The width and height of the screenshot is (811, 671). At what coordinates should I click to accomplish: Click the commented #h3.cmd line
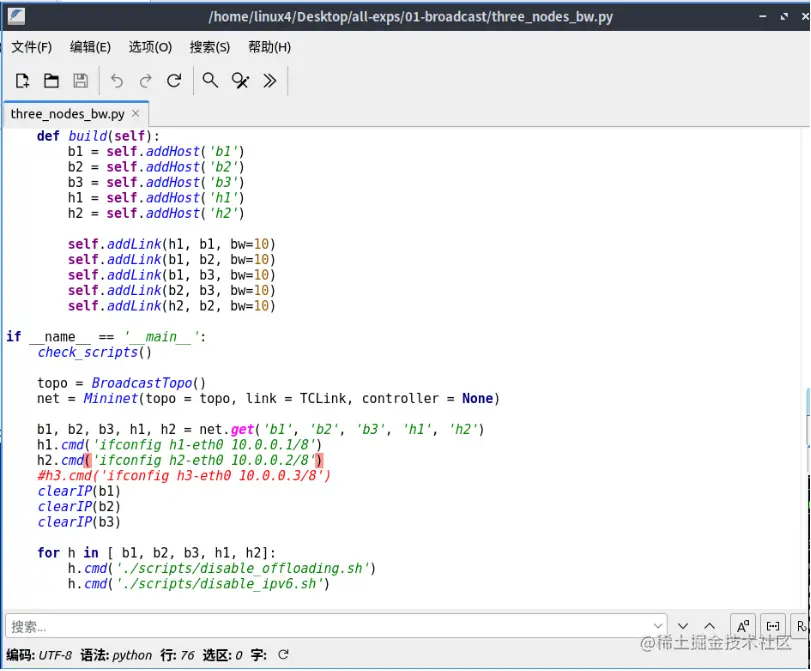(184, 475)
